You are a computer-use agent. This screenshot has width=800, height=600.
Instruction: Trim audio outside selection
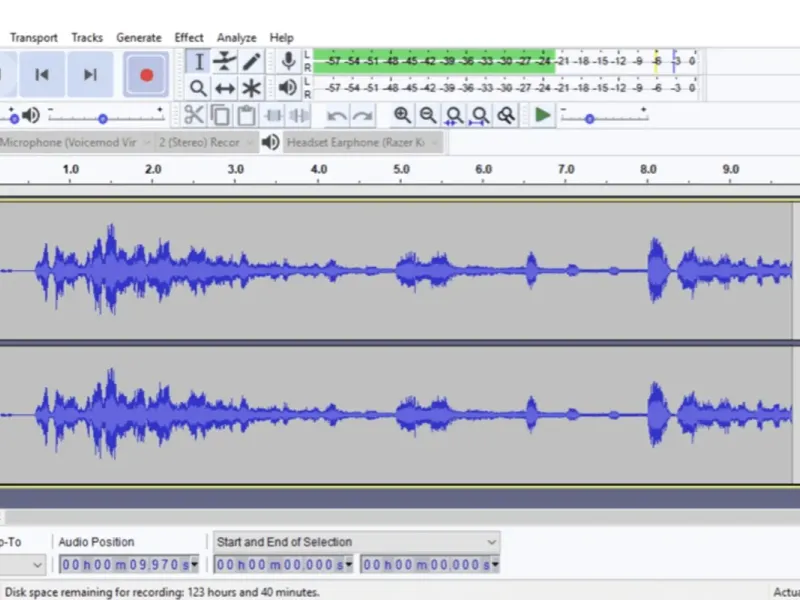coord(273,115)
